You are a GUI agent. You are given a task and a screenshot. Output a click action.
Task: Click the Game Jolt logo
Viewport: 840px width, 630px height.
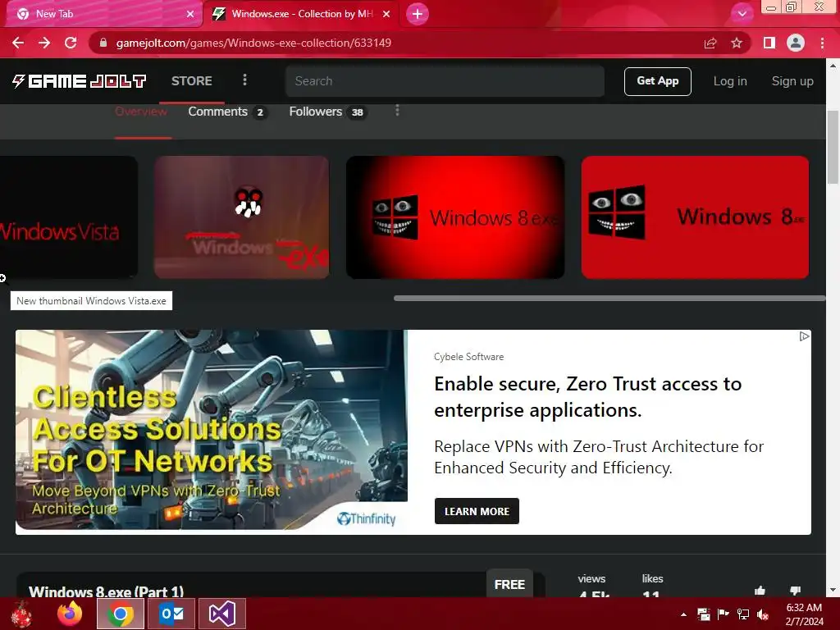[x=80, y=81]
